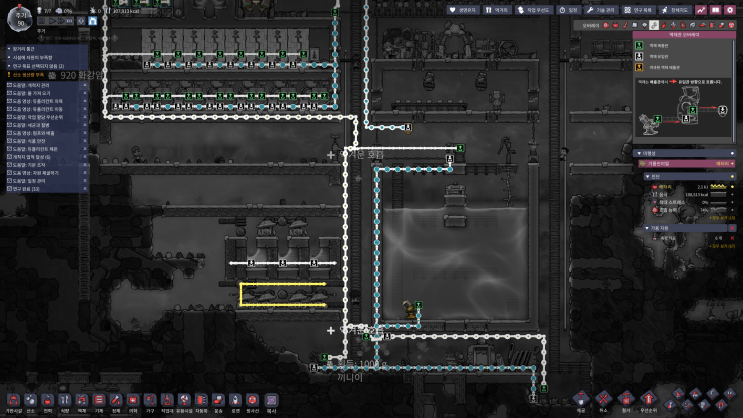Select the Cancel tool
743x418 pixels.
point(603,400)
